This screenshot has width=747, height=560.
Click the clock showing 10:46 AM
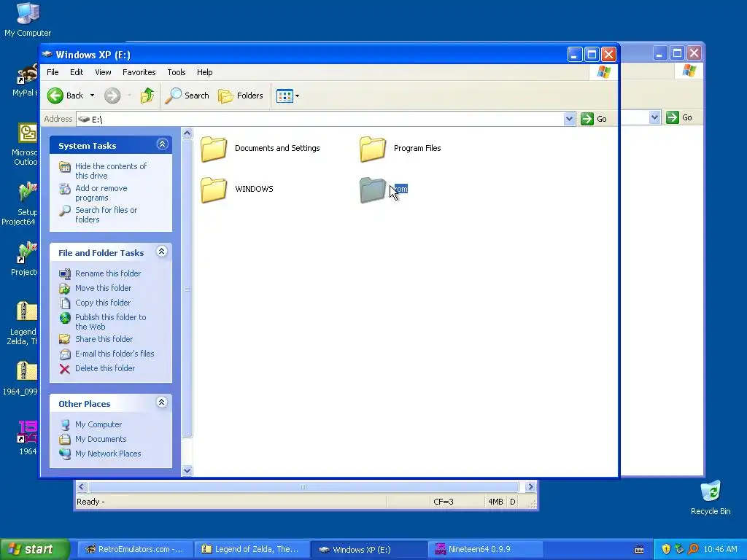pos(720,550)
